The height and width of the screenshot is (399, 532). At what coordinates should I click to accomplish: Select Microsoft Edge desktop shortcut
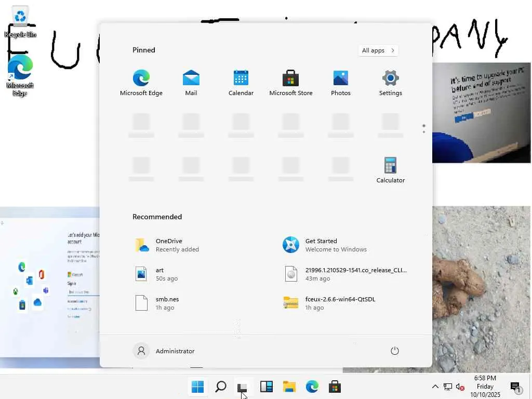point(20,75)
